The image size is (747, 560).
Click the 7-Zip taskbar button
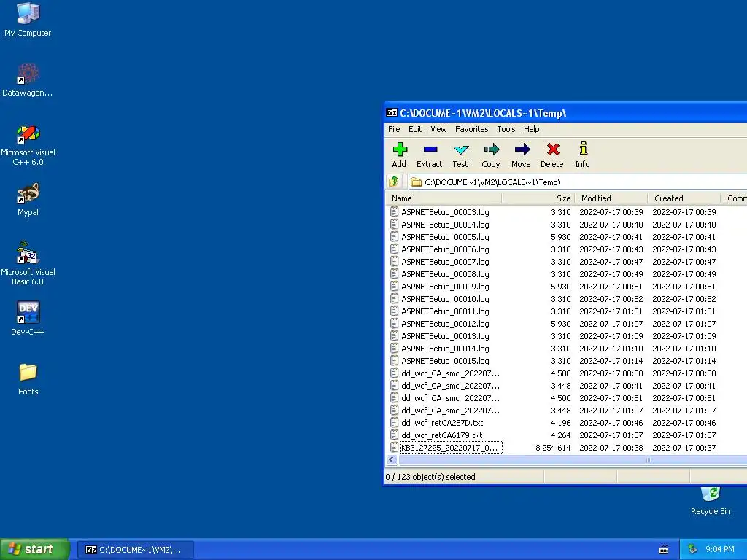pyautogui.click(x=135, y=550)
